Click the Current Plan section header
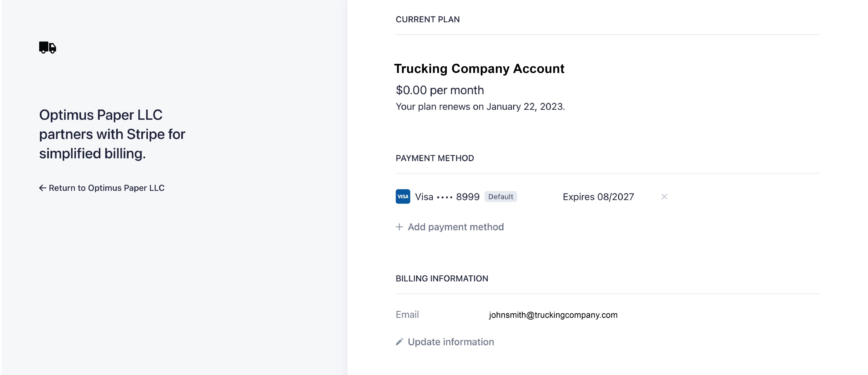The height and width of the screenshot is (375, 868). tap(428, 20)
